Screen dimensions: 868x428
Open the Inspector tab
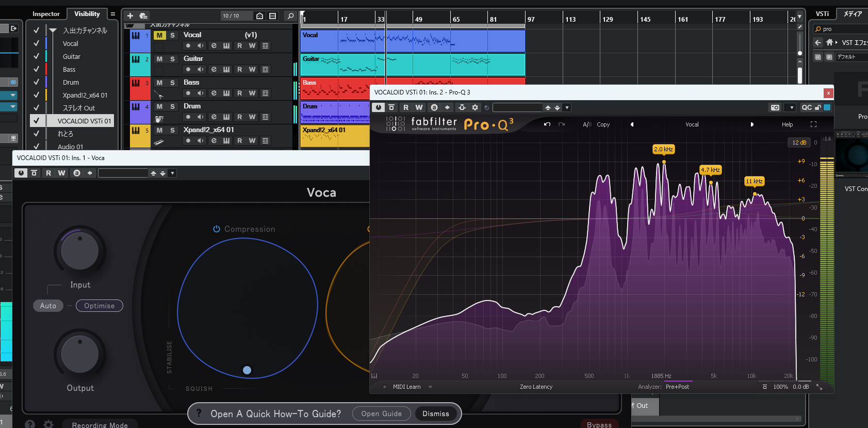(46, 14)
